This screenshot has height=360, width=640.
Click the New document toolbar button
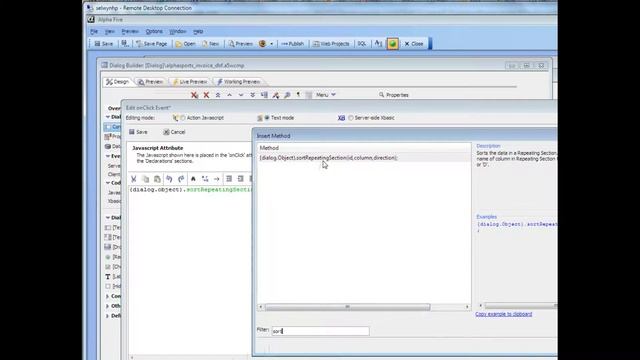(211, 44)
